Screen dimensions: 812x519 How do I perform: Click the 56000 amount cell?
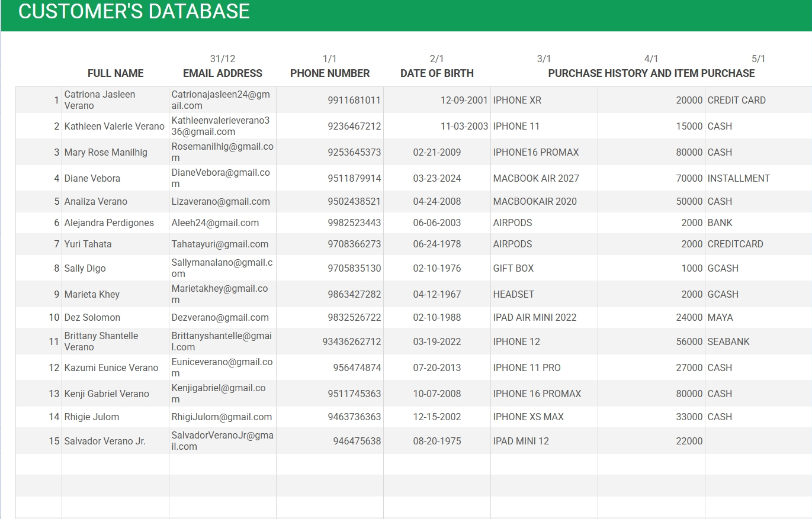coord(651,341)
